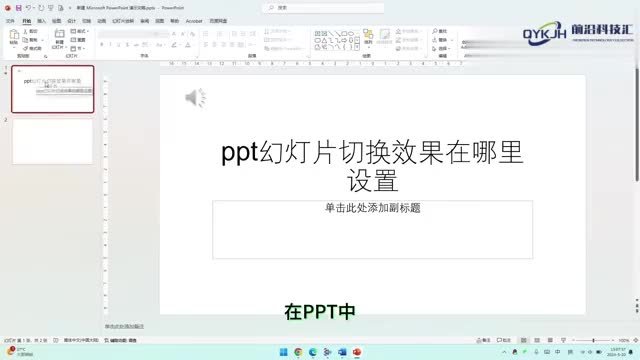Click the New Slide icon

(60, 34)
